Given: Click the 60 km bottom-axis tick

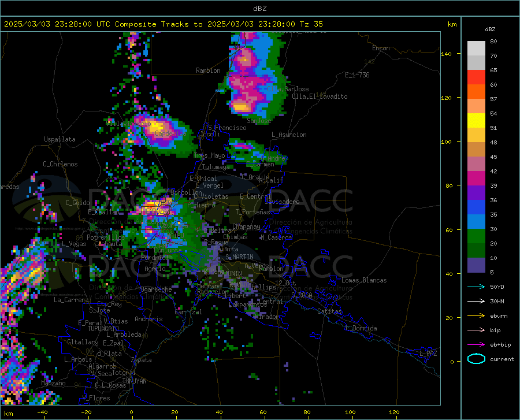Looking at the screenshot, I should pos(263,412).
